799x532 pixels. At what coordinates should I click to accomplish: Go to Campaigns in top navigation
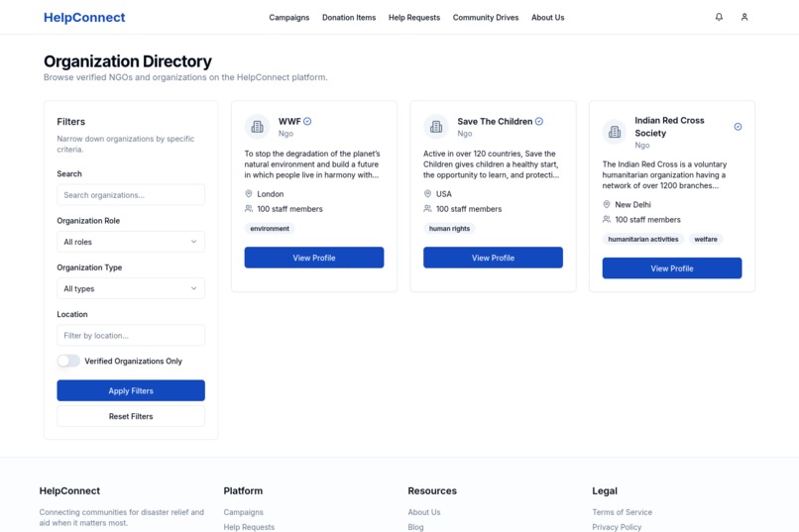pyautogui.click(x=288, y=17)
